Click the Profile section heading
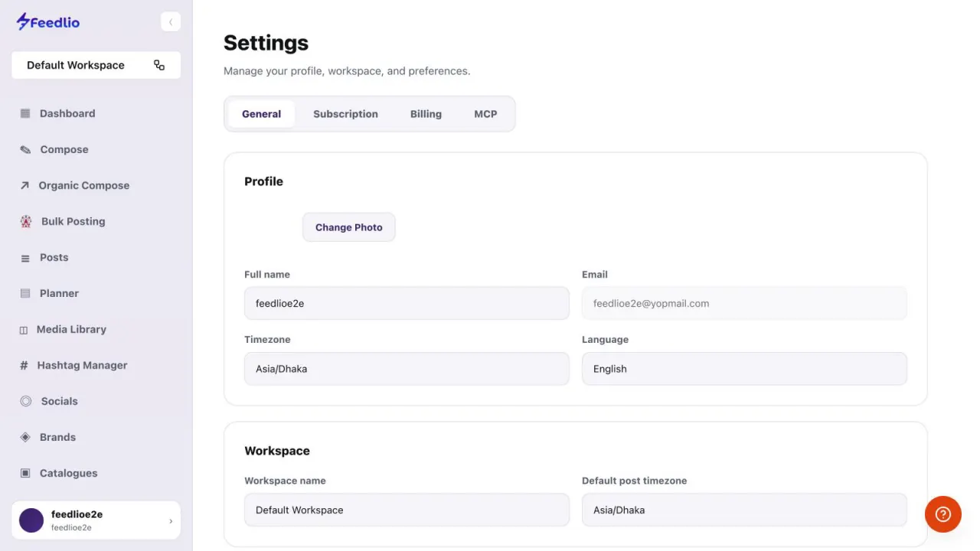 tap(263, 181)
